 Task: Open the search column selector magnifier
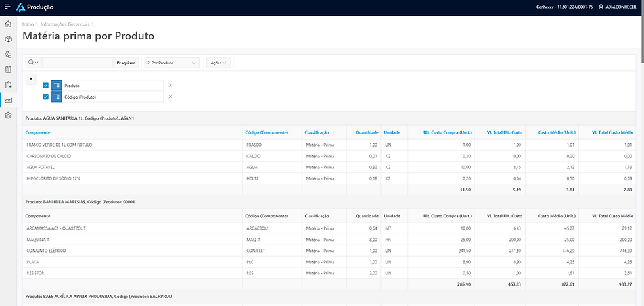(34, 63)
